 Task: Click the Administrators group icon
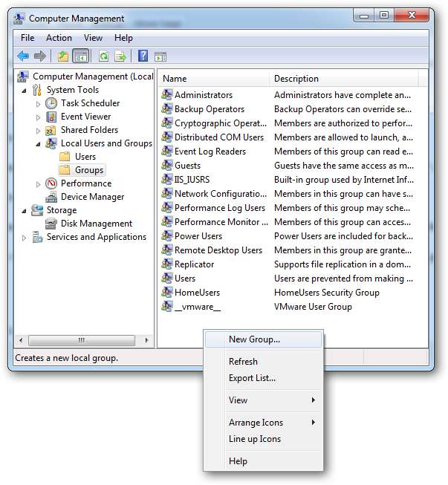[167, 94]
